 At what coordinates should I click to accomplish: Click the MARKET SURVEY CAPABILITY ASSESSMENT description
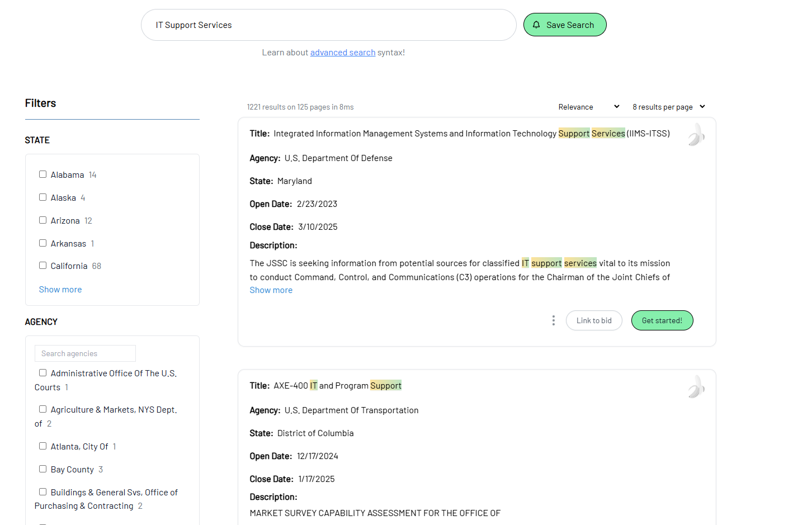(x=375, y=513)
